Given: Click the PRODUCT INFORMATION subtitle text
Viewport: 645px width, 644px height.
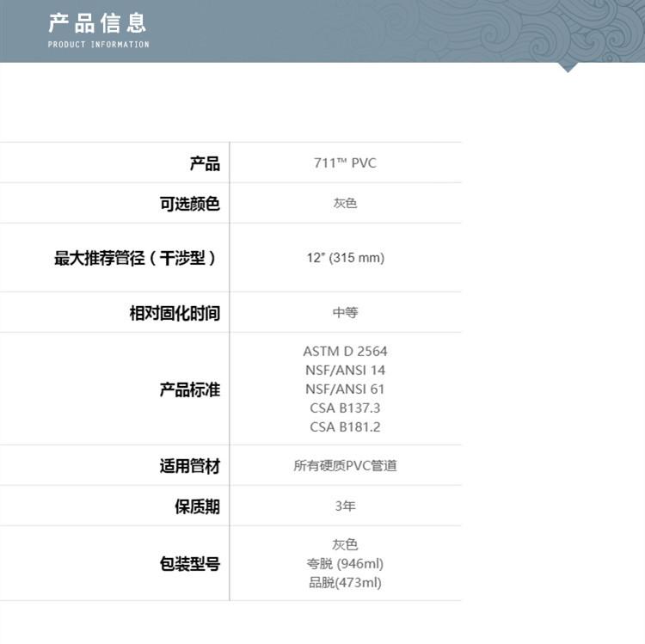Looking at the screenshot, I should pos(98,45).
